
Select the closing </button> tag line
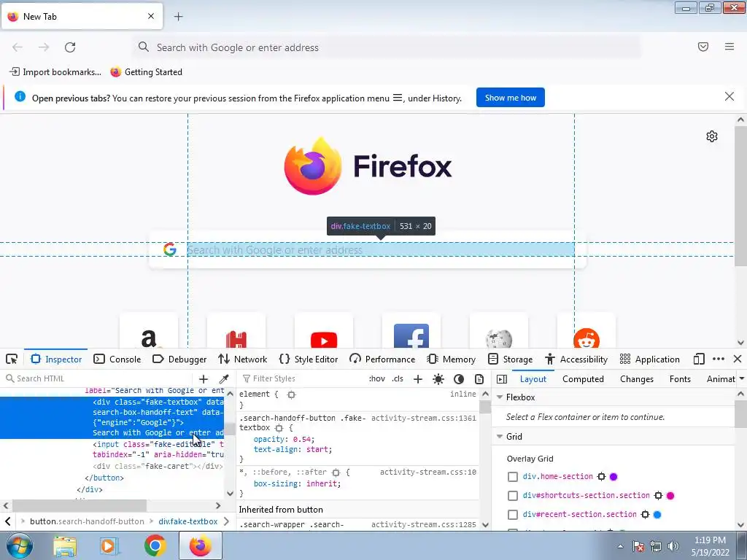click(104, 478)
